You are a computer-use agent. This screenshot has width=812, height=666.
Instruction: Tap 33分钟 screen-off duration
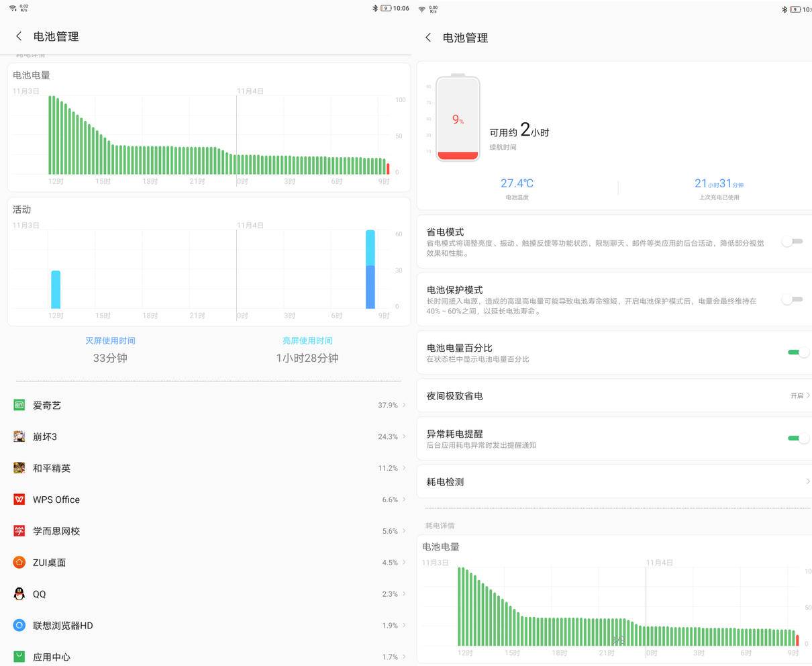tap(110, 358)
